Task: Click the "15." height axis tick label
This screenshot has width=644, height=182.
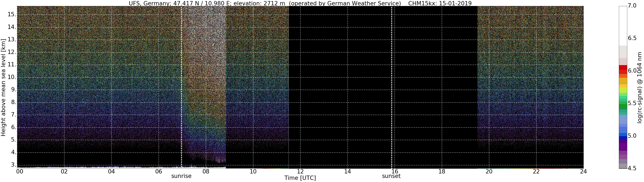Action: point(12,15)
